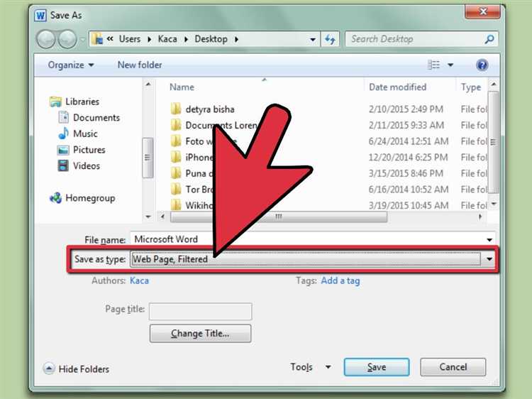The height and width of the screenshot is (399, 532).
Task: Expand the File name dropdown arrow
Action: (x=489, y=240)
